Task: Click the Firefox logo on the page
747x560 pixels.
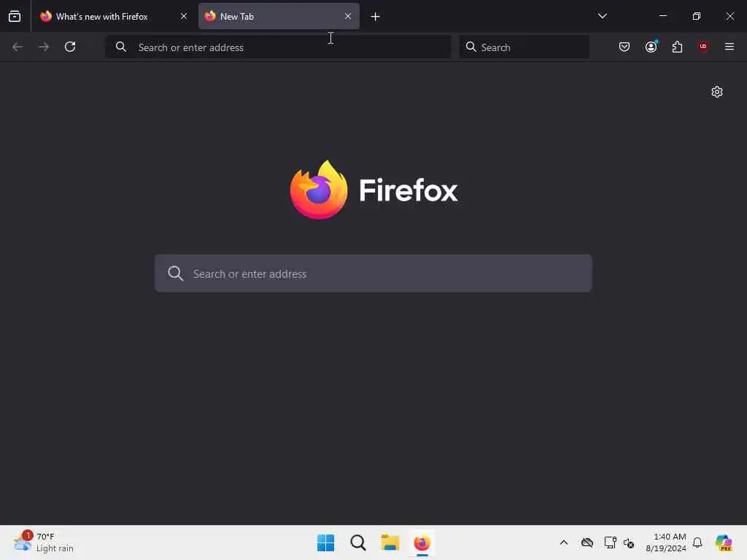Action: (374, 190)
